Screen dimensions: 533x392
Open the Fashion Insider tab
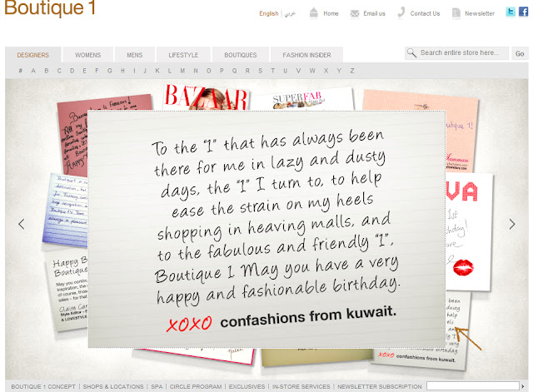[x=306, y=55]
